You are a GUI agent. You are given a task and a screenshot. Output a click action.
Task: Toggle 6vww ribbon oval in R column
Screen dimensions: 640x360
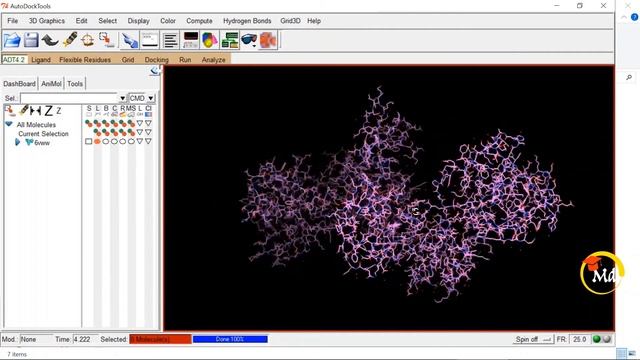(122, 141)
